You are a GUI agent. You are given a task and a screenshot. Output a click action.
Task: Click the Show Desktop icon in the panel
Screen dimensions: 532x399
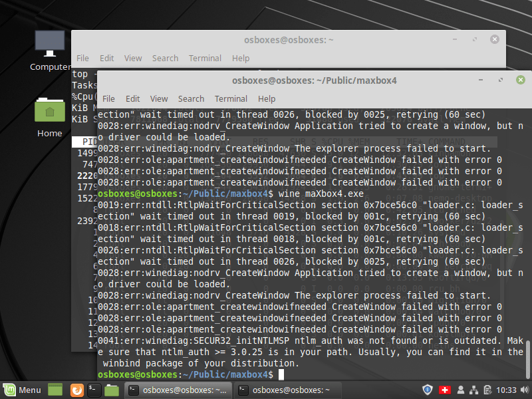(55, 390)
